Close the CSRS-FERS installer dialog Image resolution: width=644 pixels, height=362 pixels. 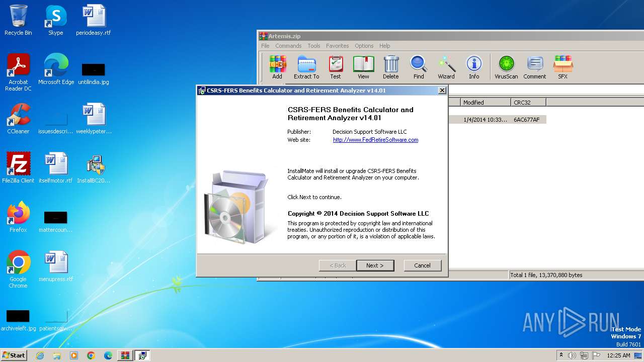pyautogui.click(x=442, y=90)
